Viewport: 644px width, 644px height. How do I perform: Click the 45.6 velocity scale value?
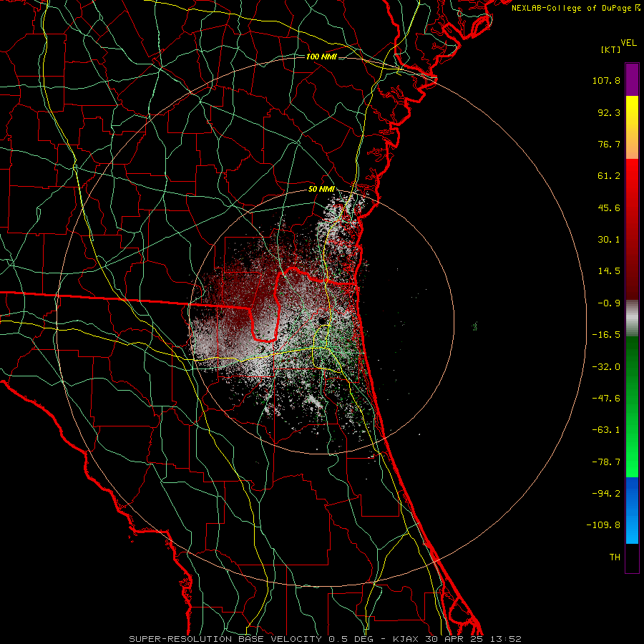tap(609, 208)
